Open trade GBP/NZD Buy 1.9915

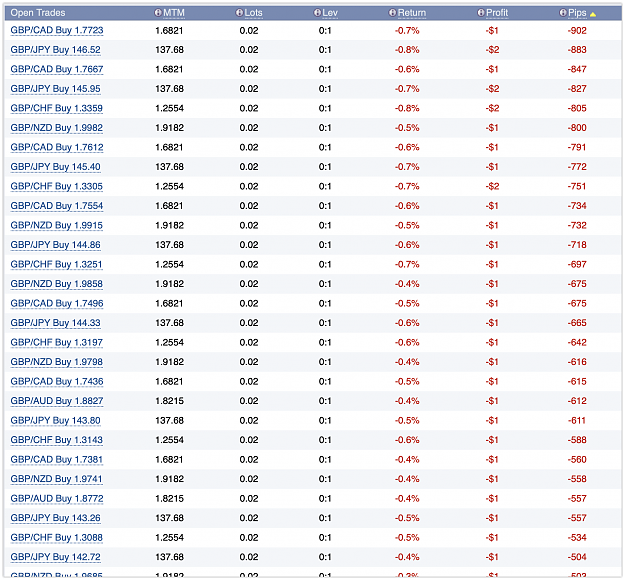tap(57, 226)
